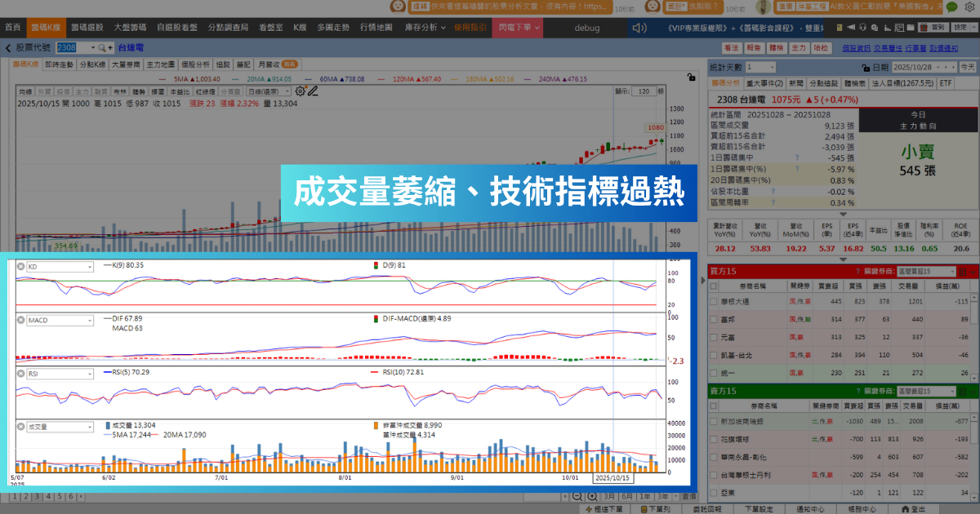980x514 pixels.
Task: Click the 今天 date button
Action: coord(967,67)
